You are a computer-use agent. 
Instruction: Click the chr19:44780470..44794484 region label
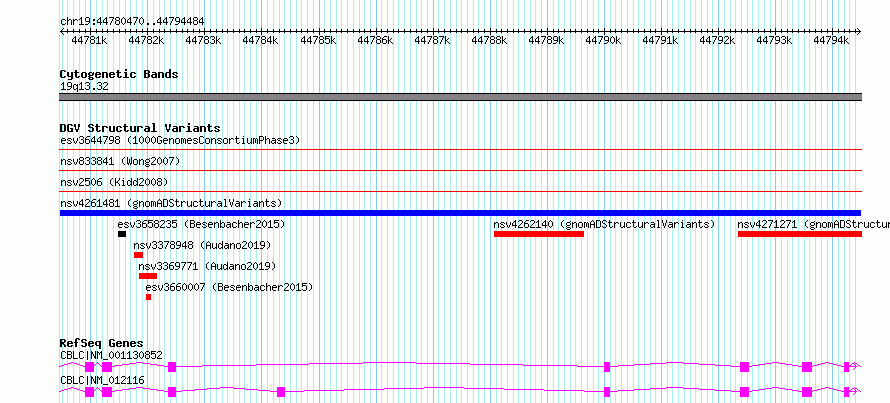pyautogui.click(x=132, y=21)
